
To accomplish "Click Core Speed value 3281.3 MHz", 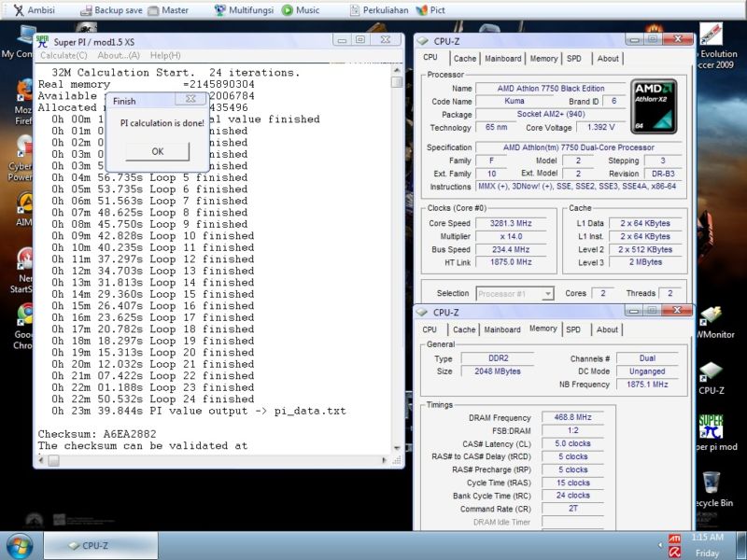I will (x=511, y=223).
